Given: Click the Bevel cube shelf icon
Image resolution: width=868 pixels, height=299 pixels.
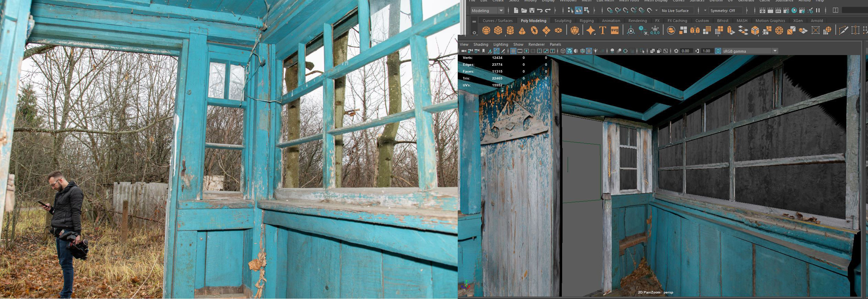Looking at the screenshot, I should click(x=755, y=30).
